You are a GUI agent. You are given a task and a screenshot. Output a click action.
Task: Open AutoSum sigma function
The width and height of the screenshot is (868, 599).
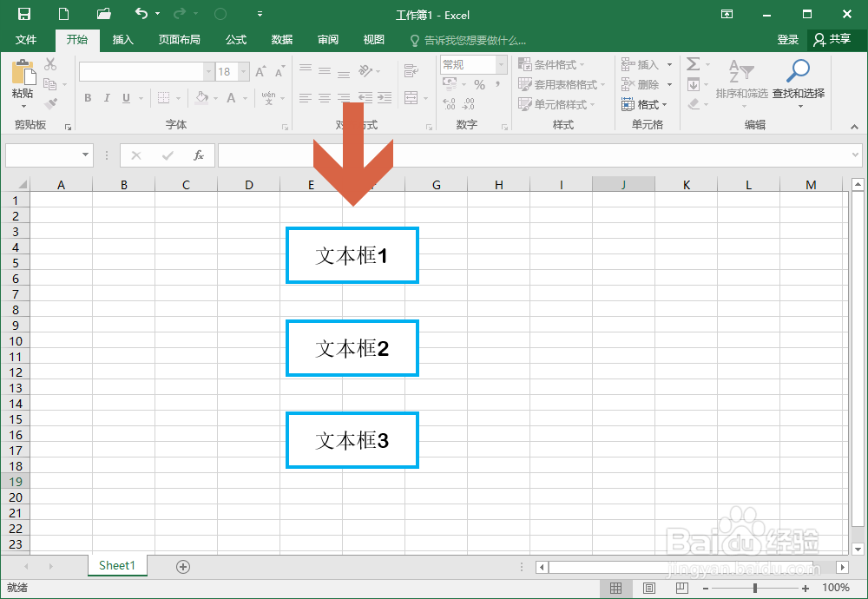693,64
